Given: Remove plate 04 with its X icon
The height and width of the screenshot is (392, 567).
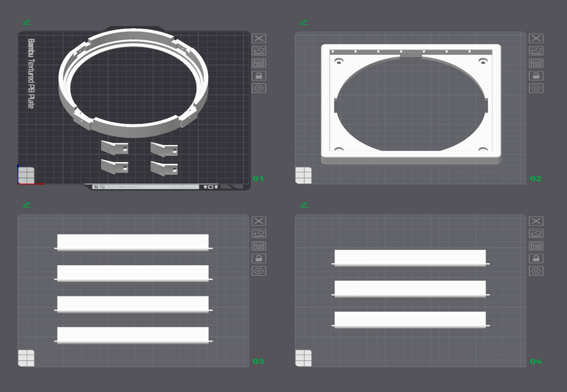Looking at the screenshot, I should pyautogui.click(x=536, y=221).
